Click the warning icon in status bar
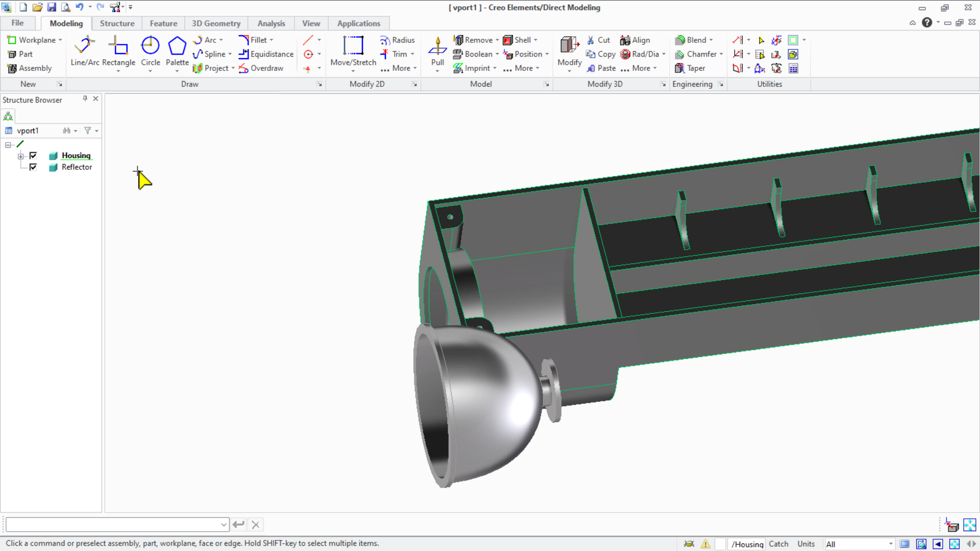Image resolution: width=980 pixels, height=551 pixels. pos(705,544)
